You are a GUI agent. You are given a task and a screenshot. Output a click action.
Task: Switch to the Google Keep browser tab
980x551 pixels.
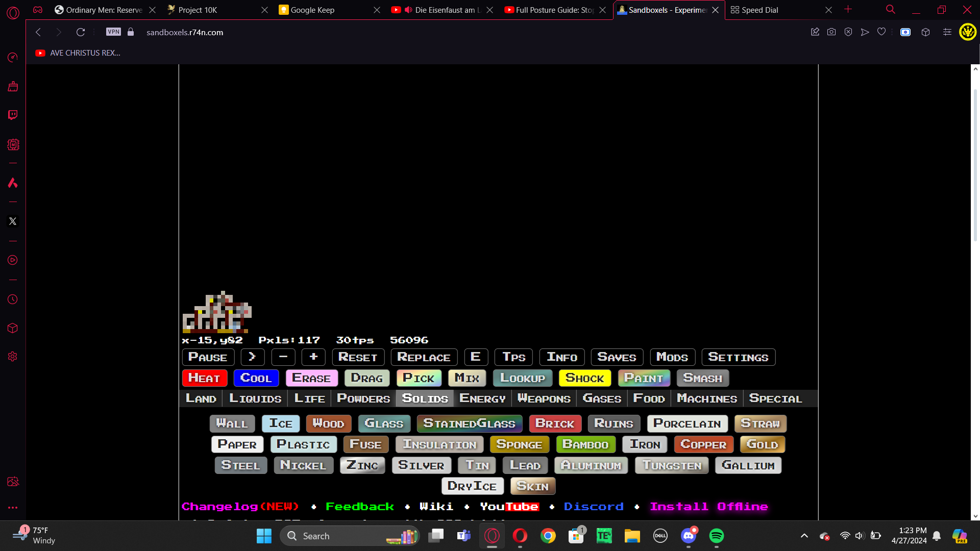tap(313, 10)
